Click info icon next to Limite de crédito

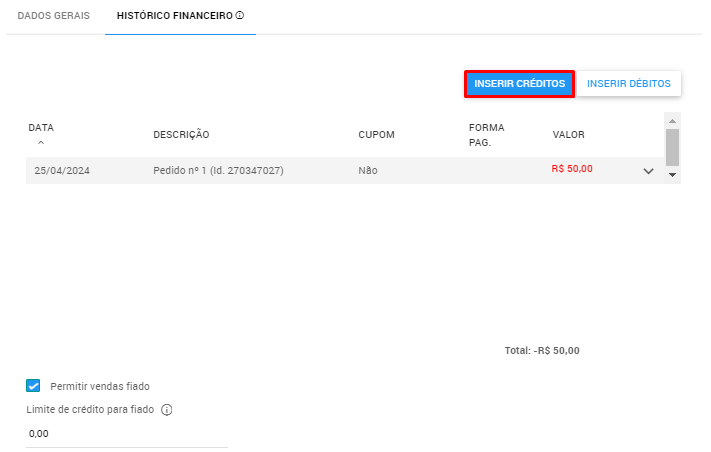click(167, 410)
